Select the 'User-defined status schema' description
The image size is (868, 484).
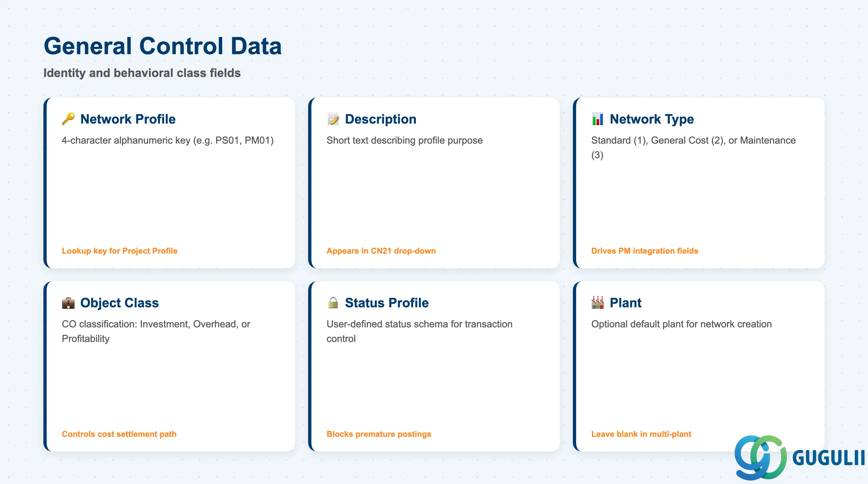[419, 331]
